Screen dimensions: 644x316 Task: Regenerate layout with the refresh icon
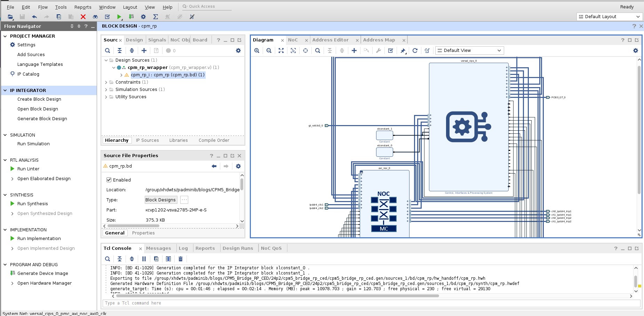415,51
